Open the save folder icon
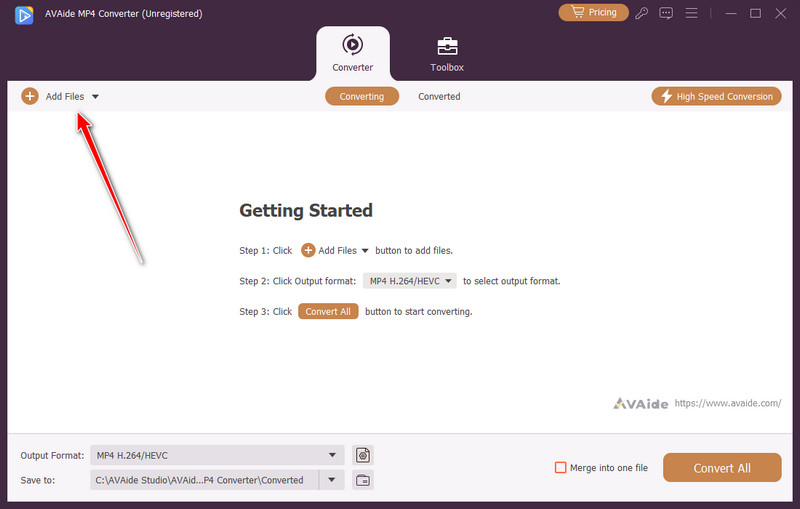Viewport: 800px width, 509px height. 362,480
